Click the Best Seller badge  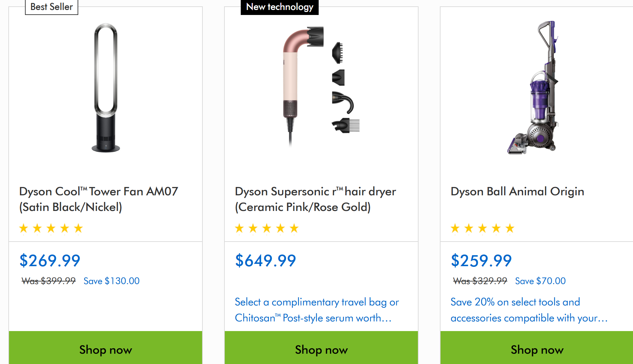pyautogui.click(x=52, y=7)
